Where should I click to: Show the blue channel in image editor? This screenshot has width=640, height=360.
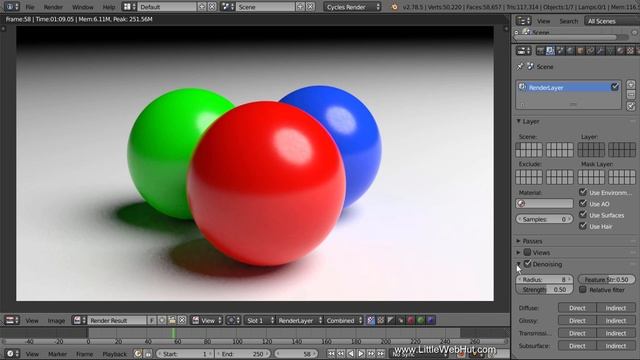point(431,320)
